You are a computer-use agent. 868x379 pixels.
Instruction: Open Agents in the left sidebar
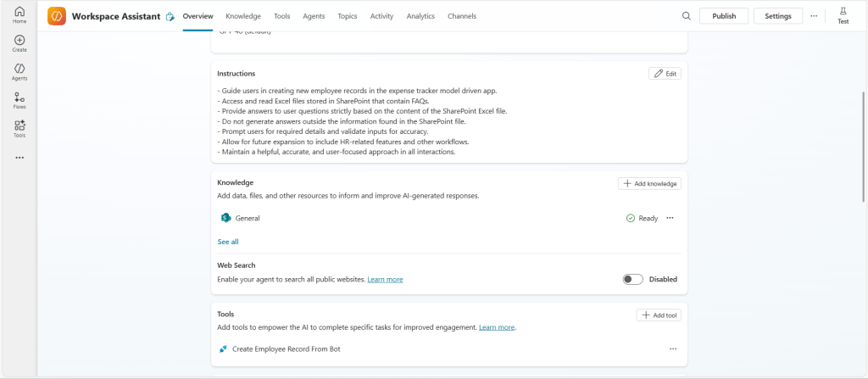pyautogui.click(x=19, y=71)
